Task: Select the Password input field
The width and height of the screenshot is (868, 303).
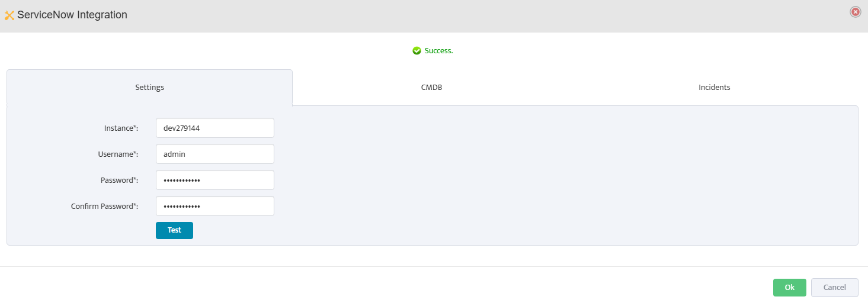Action: (x=214, y=180)
